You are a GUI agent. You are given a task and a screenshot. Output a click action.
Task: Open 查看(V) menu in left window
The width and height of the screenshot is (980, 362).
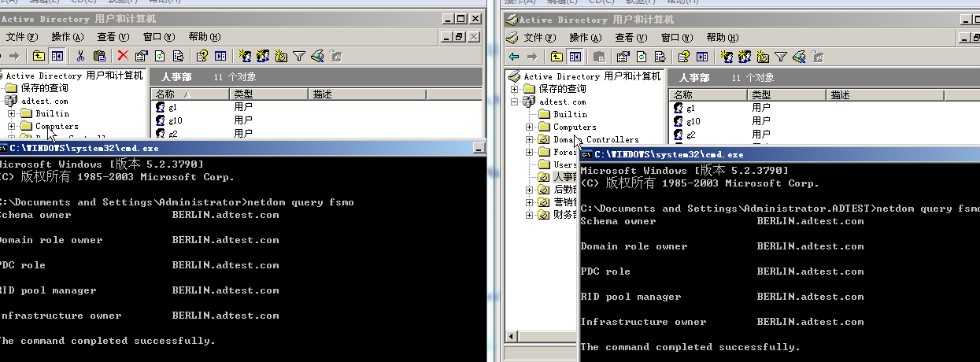113,36
